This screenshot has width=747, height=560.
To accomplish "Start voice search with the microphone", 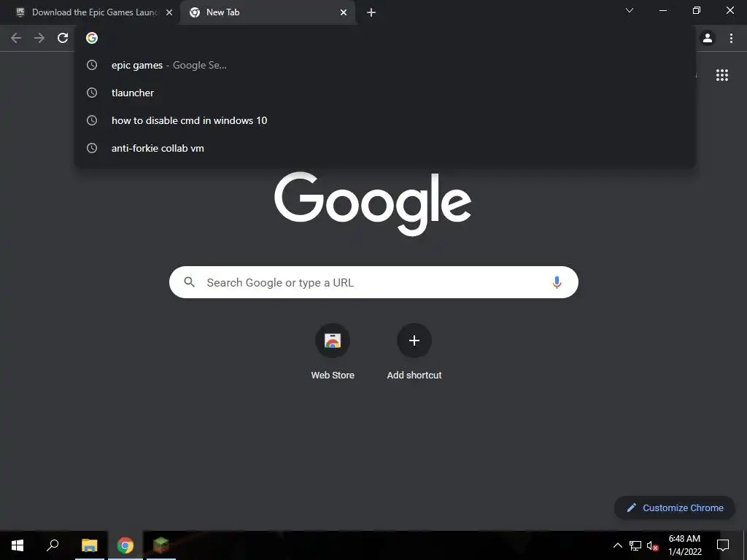I will [557, 282].
